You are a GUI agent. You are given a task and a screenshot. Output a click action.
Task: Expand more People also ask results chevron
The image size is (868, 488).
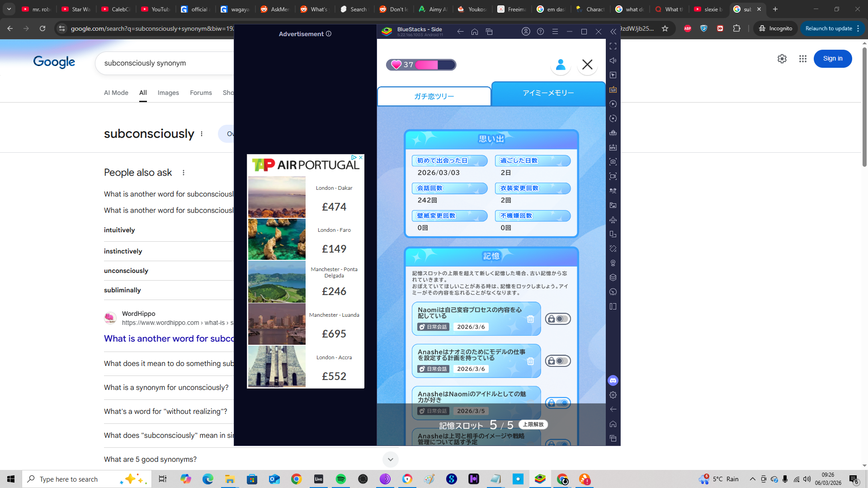[x=390, y=460]
